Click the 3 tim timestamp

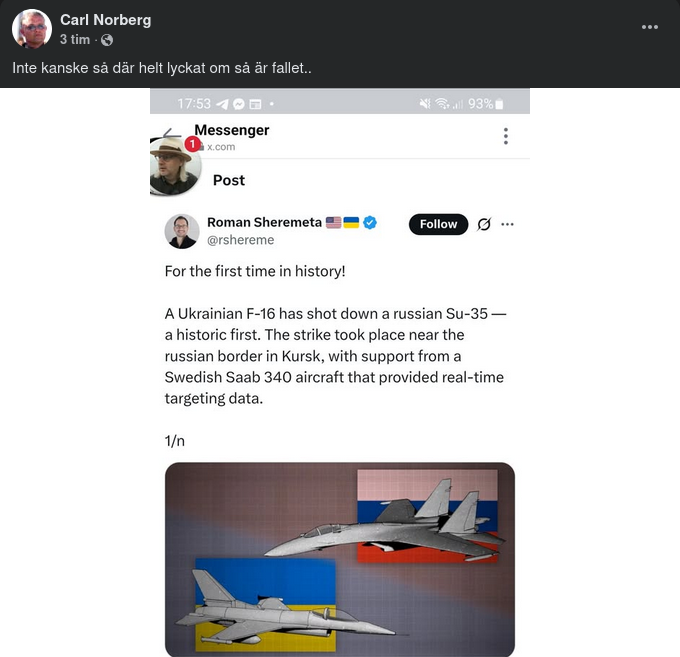click(x=75, y=39)
